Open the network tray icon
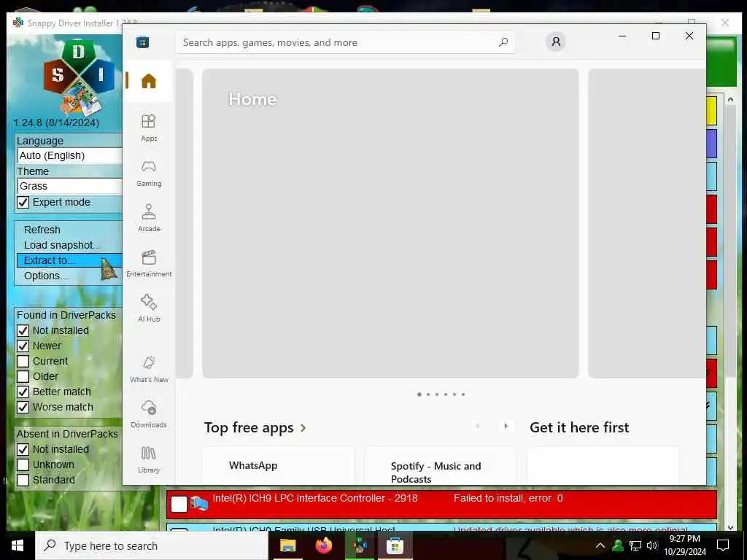 click(635, 545)
